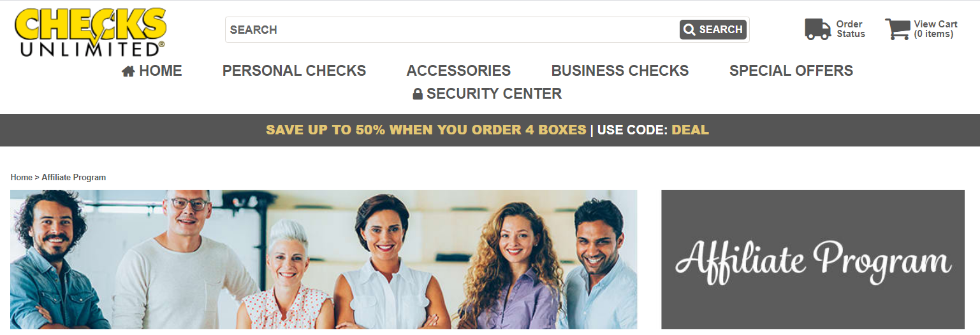This screenshot has width=980, height=335.
Task: Click the magnifying glass search icon
Action: click(689, 29)
